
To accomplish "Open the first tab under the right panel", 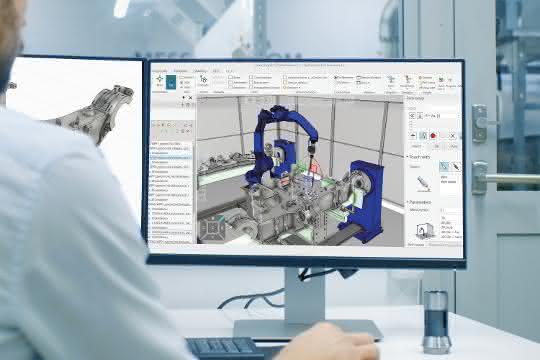I will tap(416, 245).
